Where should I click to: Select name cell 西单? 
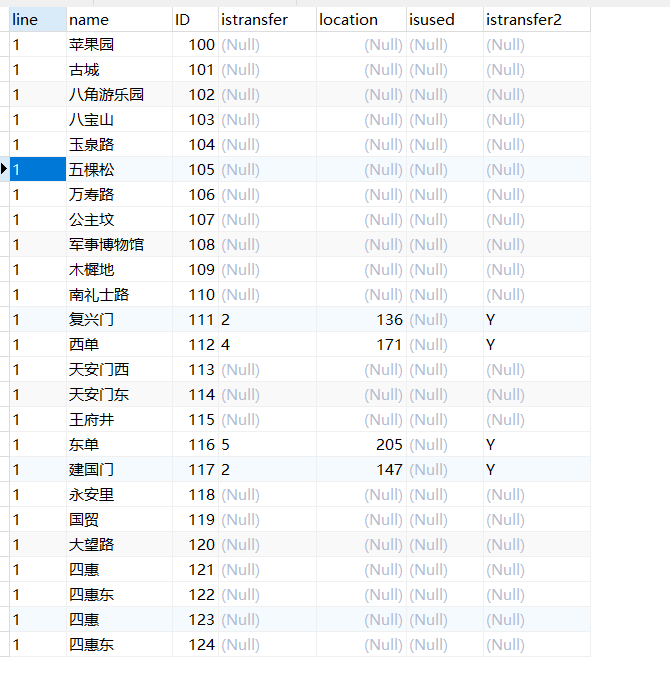click(x=119, y=345)
